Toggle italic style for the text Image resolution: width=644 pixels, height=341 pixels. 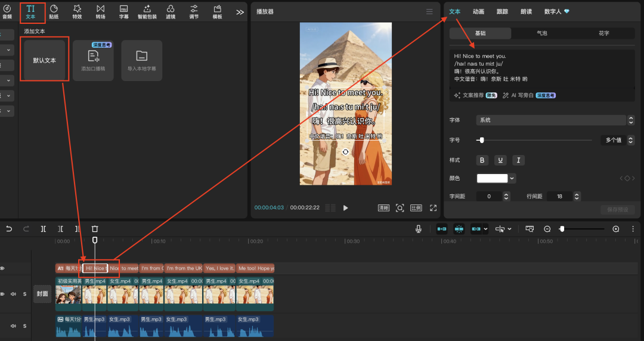click(x=519, y=160)
